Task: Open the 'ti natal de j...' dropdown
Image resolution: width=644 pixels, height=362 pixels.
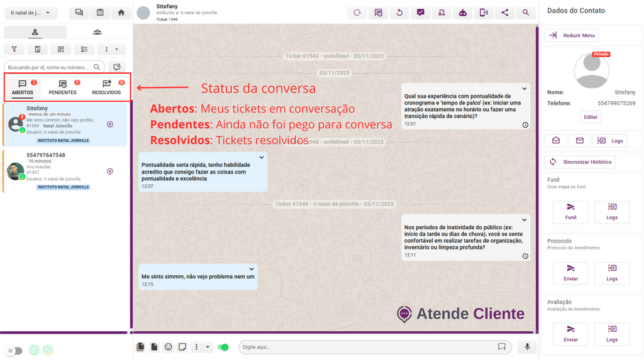Action: pos(31,13)
